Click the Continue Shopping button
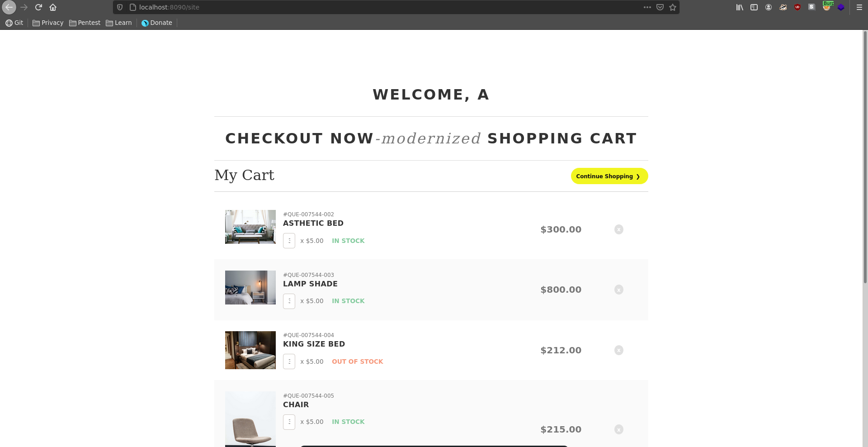This screenshot has height=447, width=868. [609, 176]
